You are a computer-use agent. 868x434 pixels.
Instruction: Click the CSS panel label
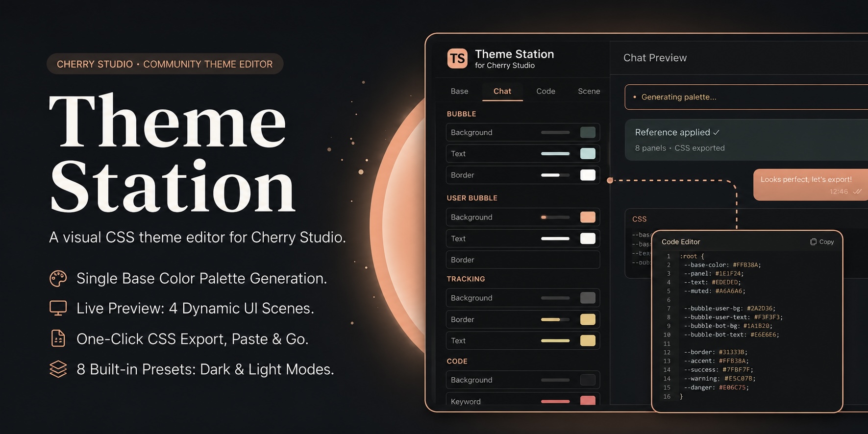pyautogui.click(x=639, y=219)
